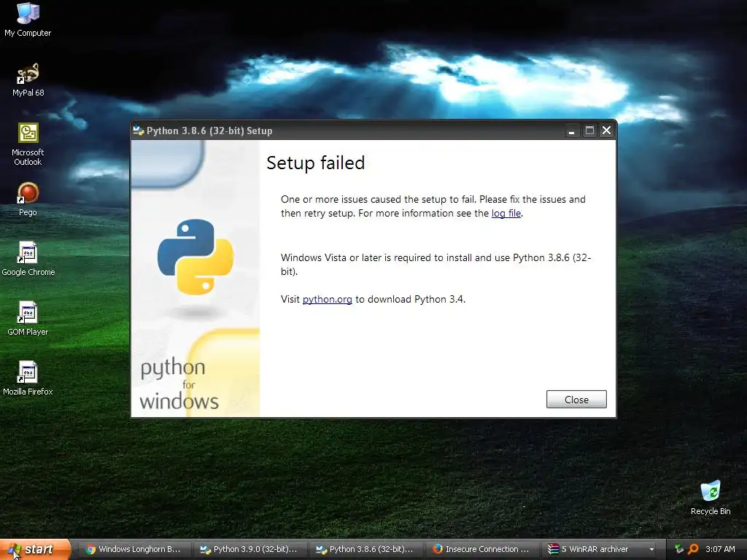The image size is (747, 560).
Task: Open the My Computer desktop icon
Action: 28,19
